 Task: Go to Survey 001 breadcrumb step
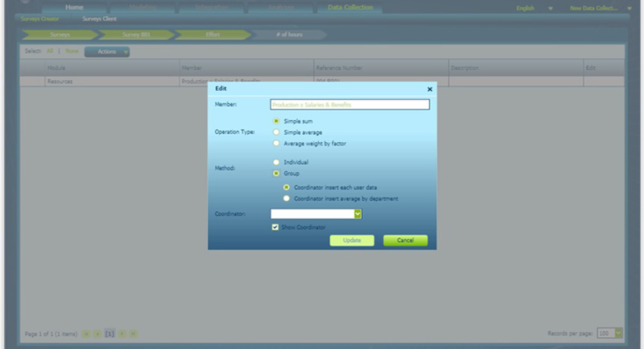click(135, 34)
